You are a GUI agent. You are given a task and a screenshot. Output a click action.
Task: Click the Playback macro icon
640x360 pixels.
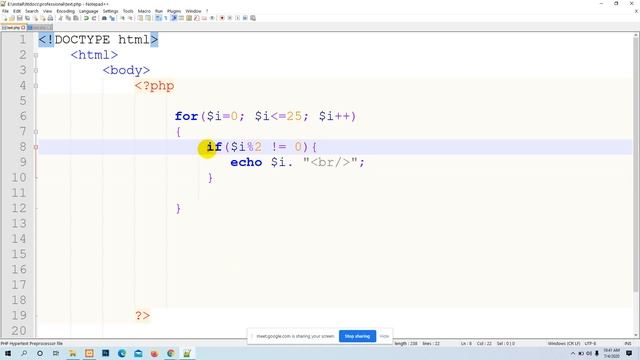coord(237,18)
